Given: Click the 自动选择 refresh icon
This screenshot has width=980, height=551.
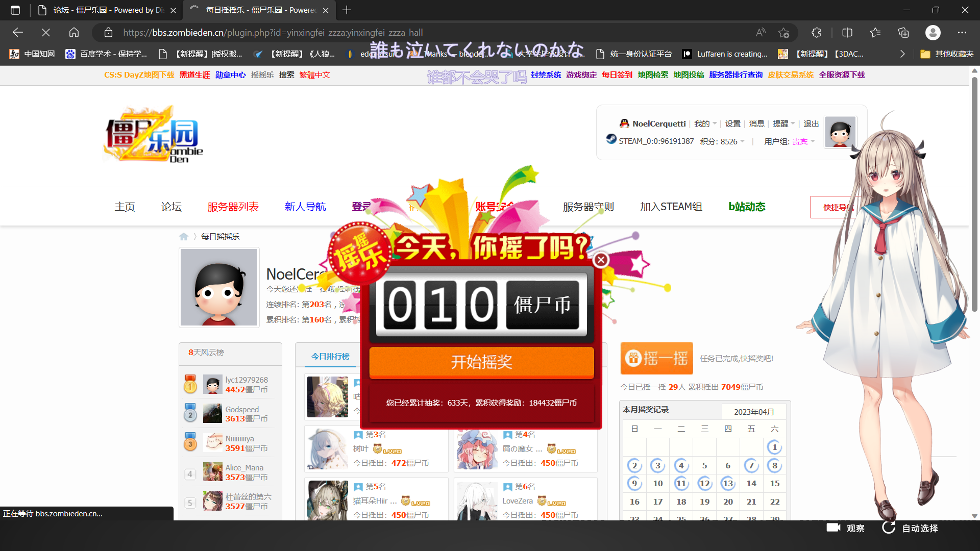Looking at the screenshot, I should pos(889,528).
